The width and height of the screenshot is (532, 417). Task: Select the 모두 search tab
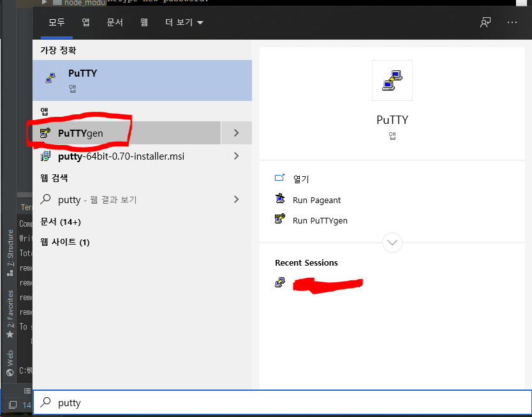coord(56,22)
